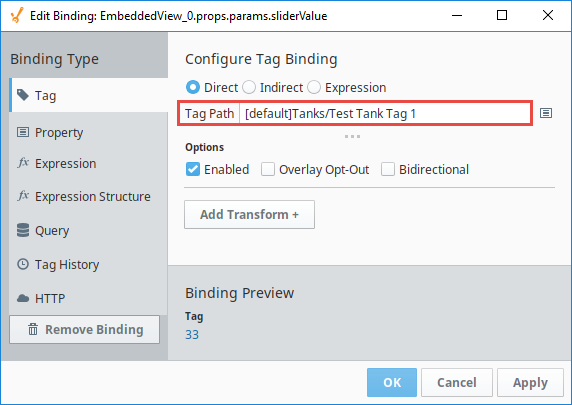
Task: Expand the three-dot options handle
Action: [352, 136]
